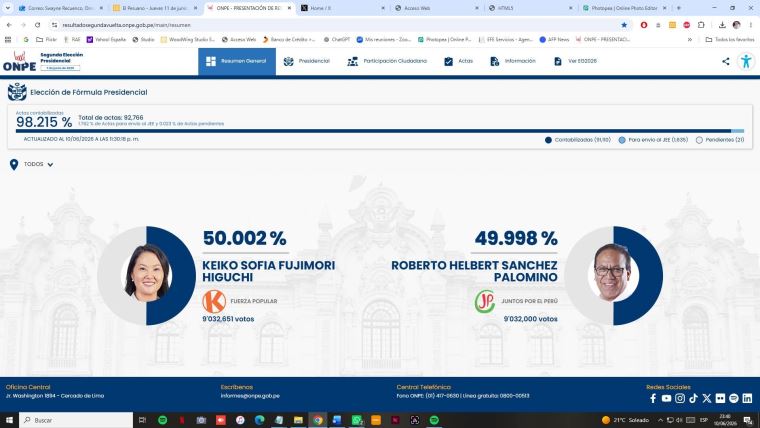Image resolution: width=760 pixels, height=428 pixels.
Task: Open the taskbar File Explorer icon
Action: 298,420
